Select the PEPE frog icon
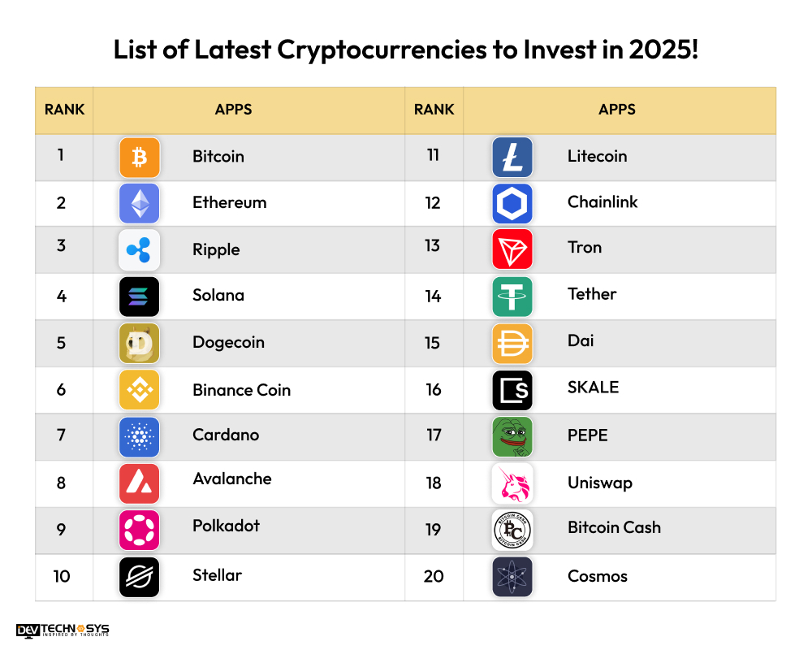The height and width of the screenshot is (650, 812). [512, 436]
